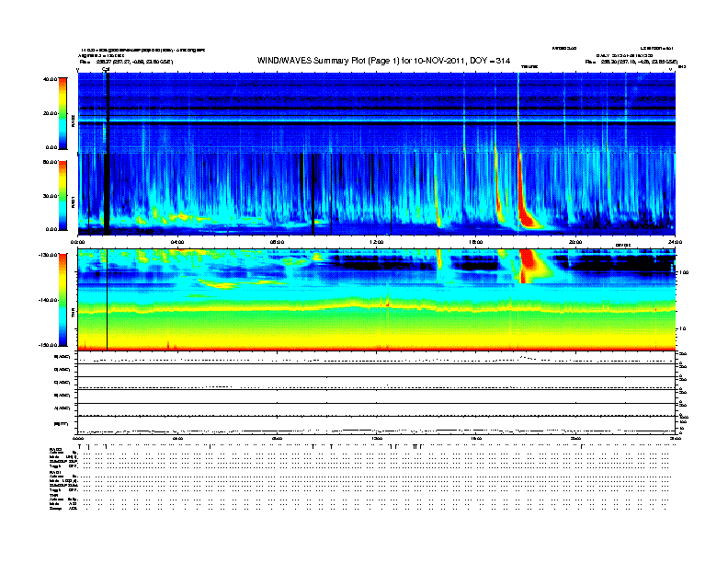
Task: Click the Cal marker label above RAD2 panel
Action: click(x=106, y=69)
